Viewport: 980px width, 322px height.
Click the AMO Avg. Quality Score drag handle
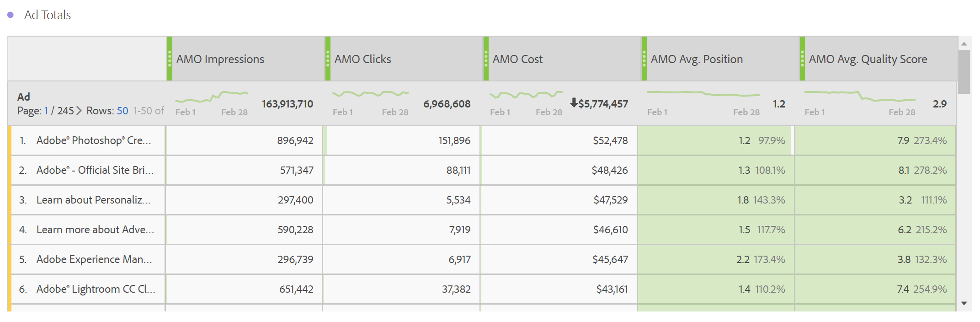[x=802, y=59]
